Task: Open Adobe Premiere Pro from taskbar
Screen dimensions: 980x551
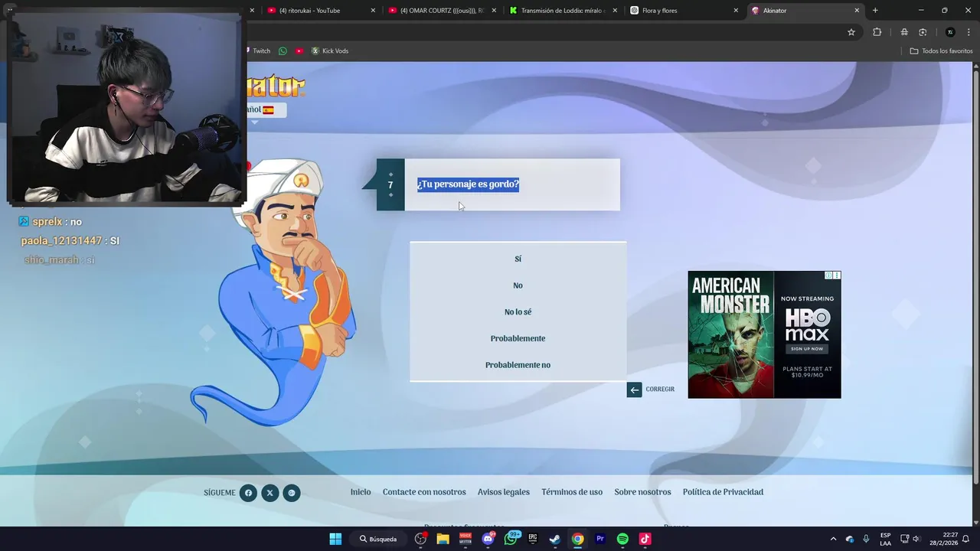Action: tap(600, 539)
